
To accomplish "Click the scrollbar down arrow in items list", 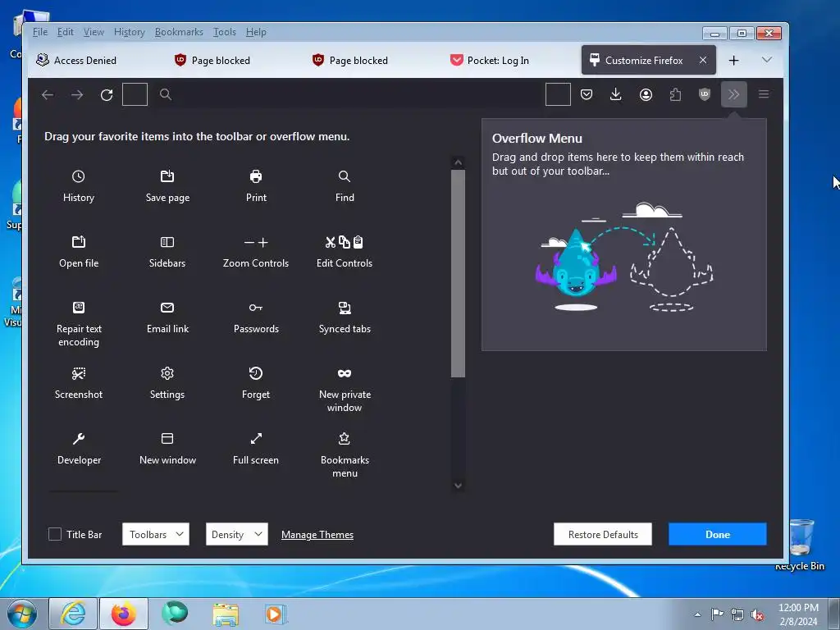I will pyautogui.click(x=458, y=486).
